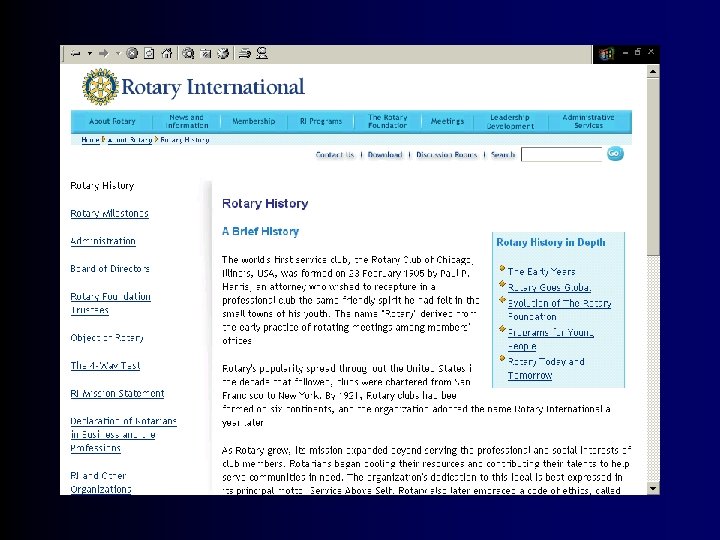Click the Windows flag logo in corner
Screen dimensions: 720x540
[x=607, y=54]
